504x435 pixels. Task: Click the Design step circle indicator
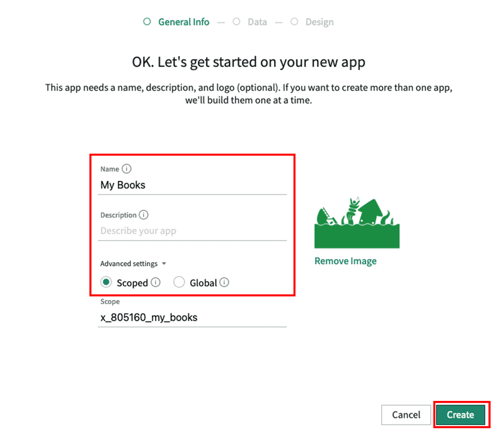(294, 21)
